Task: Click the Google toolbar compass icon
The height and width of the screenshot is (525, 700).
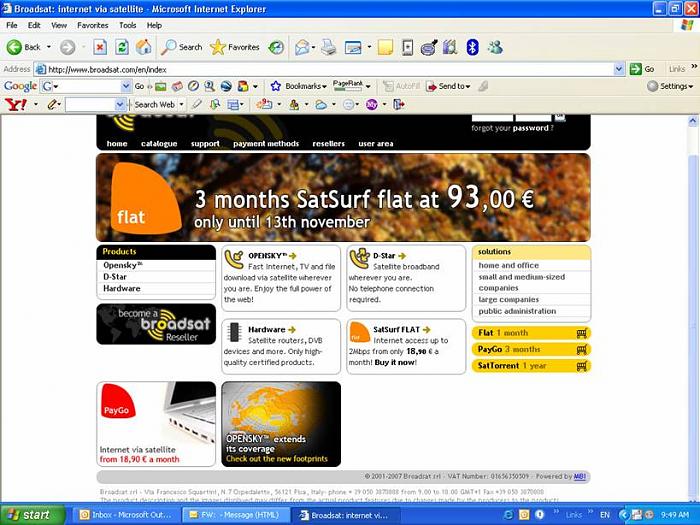Action: (x=193, y=86)
